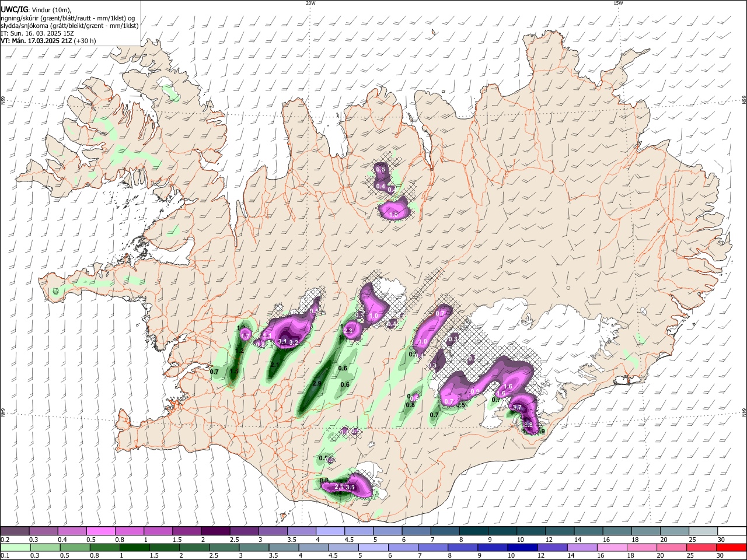Screen dimensions: 747x560
Task: Select the bright pink snow swatch between 0.5 and 0.8
Action: coord(100,531)
